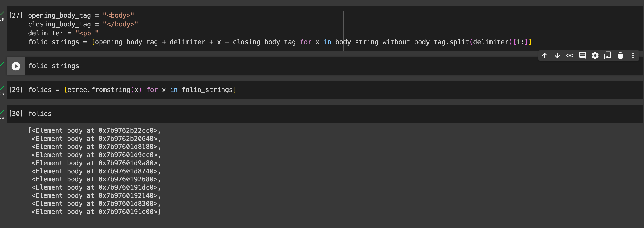Run the folio_strings cell
The image size is (644, 228).
pos(16,66)
